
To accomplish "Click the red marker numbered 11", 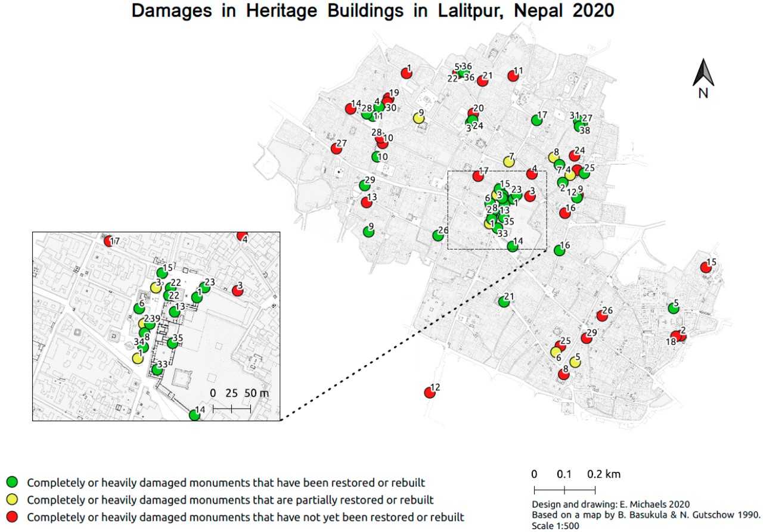I will 513,76.
